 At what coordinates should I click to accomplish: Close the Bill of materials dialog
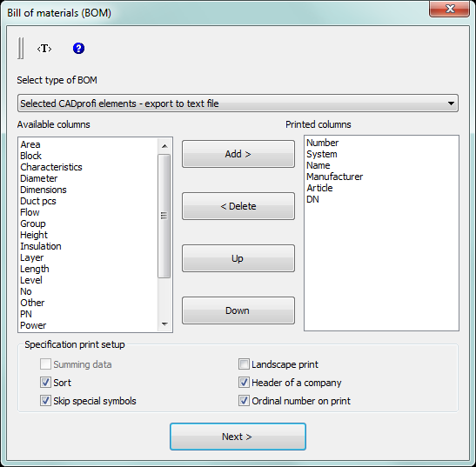[x=449, y=9]
